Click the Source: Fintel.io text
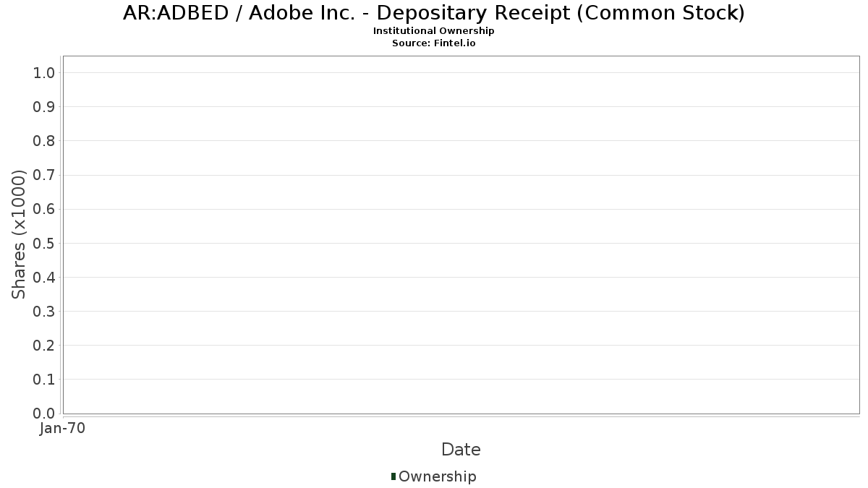 pos(433,43)
